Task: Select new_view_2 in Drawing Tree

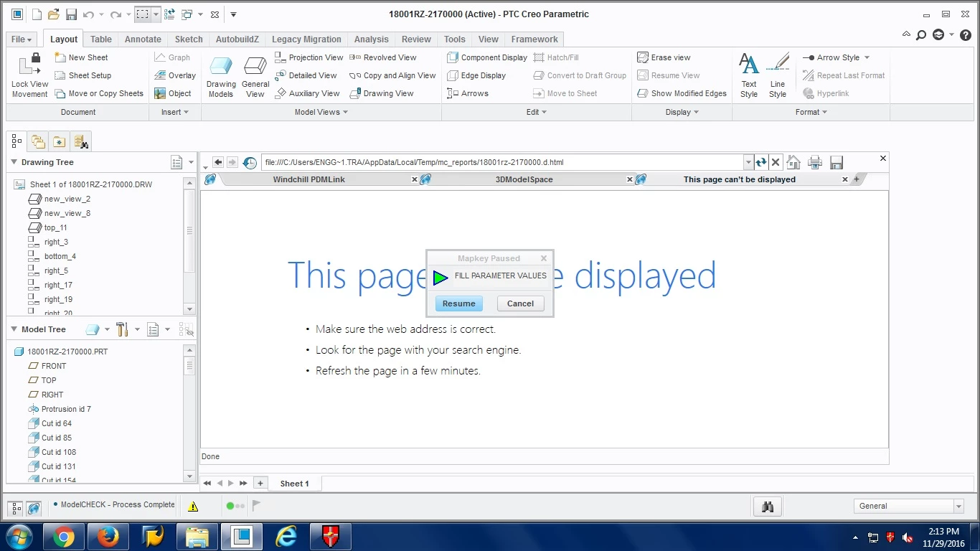Action: (67, 199)
